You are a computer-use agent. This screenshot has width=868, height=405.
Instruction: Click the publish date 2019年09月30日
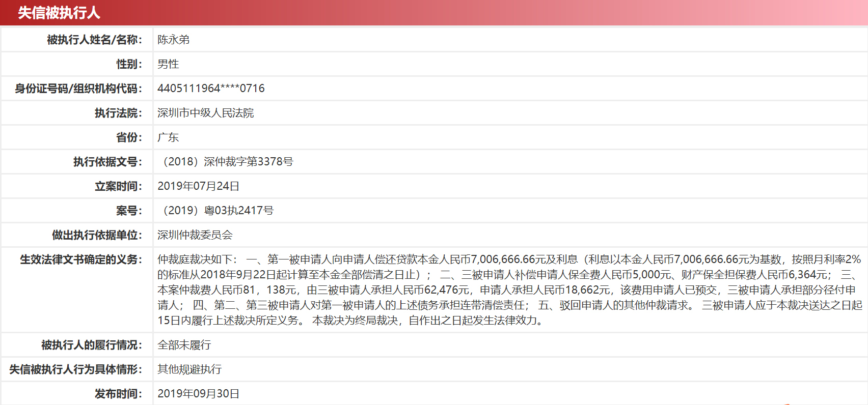tap(198, 394)
